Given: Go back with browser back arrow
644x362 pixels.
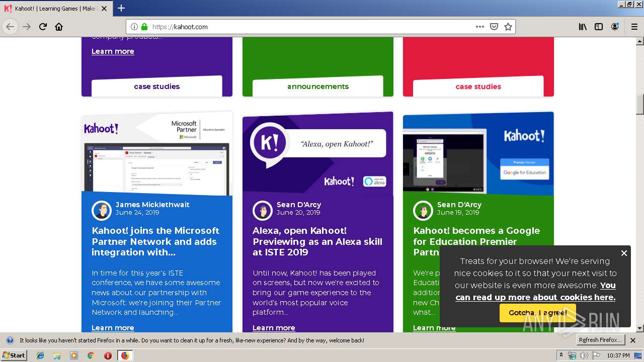Looking at the screenshot, I should (10, 27).
